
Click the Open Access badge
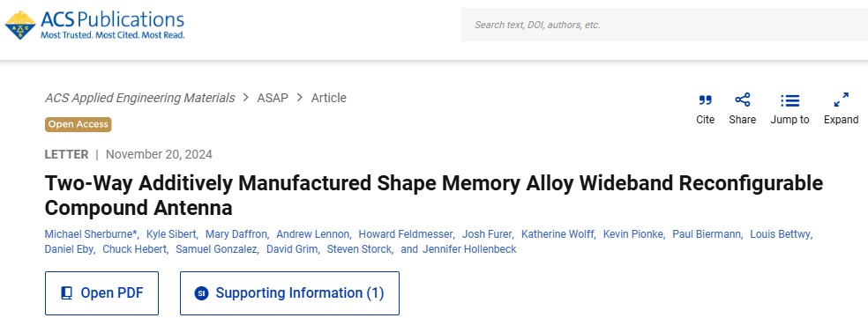pyautogui.click(x=78, y=124)
